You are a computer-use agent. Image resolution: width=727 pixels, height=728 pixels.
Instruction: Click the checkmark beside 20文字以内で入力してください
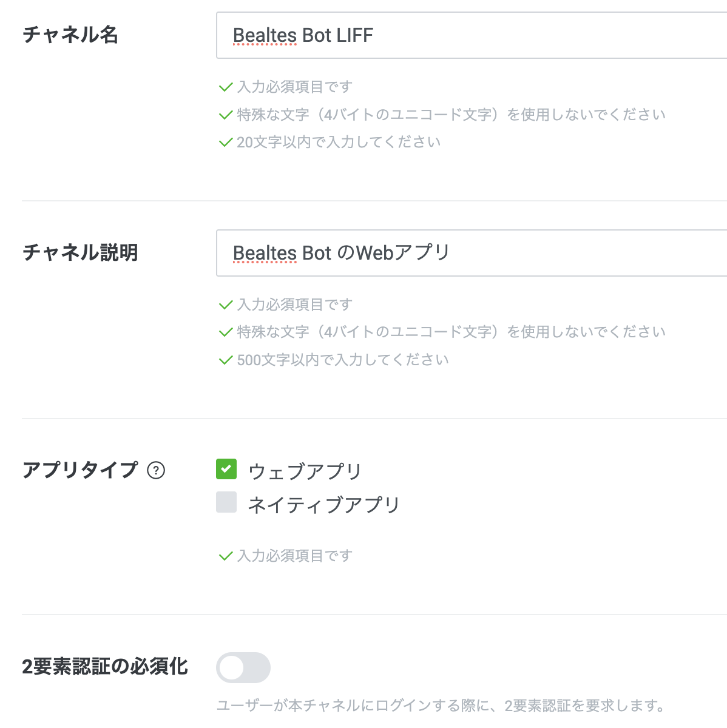(x=225, y=141)
